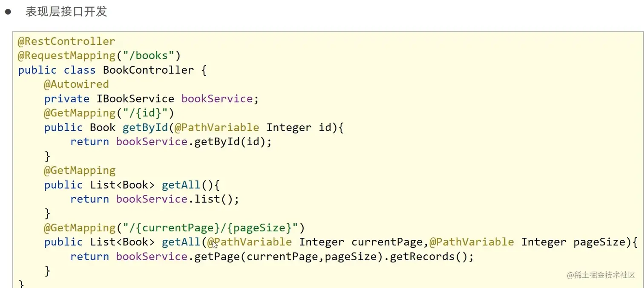Click the "getAll(){" method with no parameters
Viewport: 644px width, 288px height.
click(x=190, y=185)
